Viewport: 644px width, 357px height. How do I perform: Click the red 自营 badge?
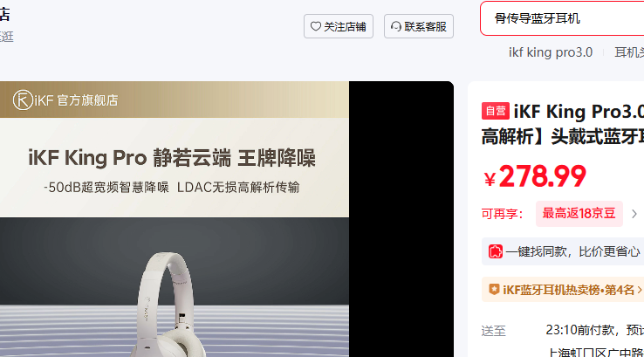(496, 111)
